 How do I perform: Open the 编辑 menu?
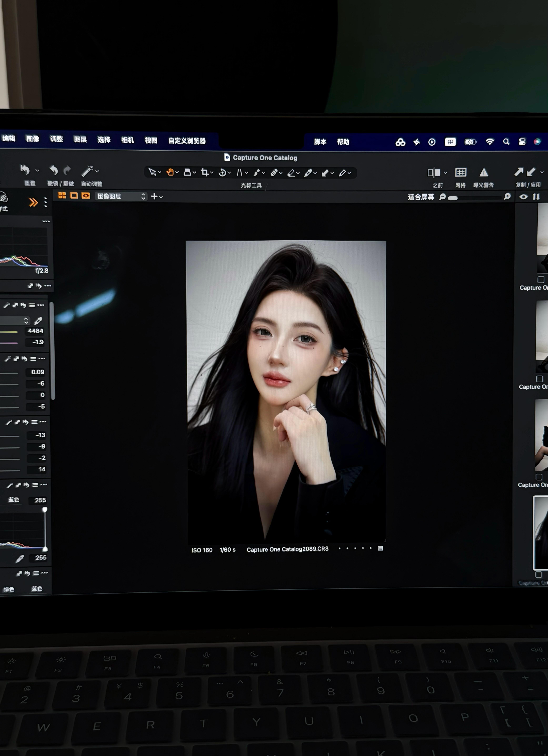[9, 138]
